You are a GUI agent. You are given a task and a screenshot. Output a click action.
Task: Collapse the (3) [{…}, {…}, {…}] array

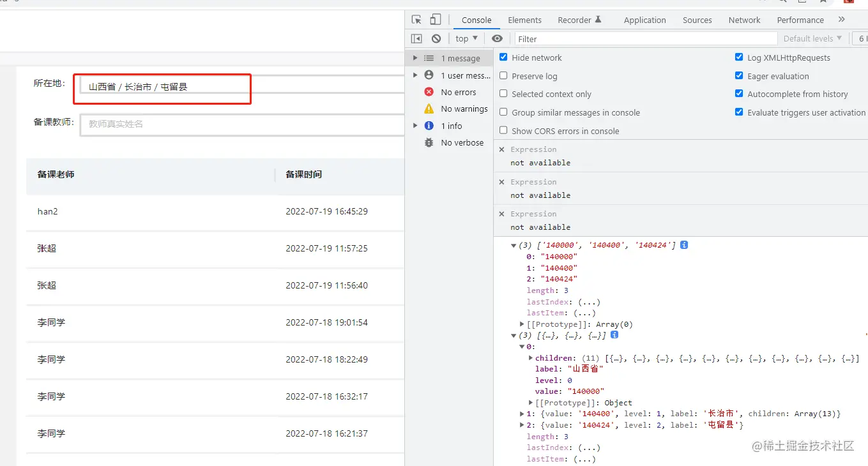pyautogui.click(x=514, y=335)
